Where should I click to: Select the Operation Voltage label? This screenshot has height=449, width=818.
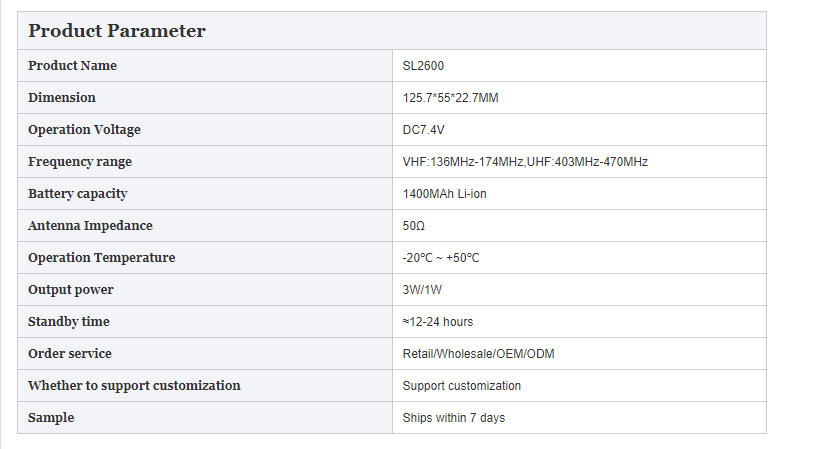[85, 129]
